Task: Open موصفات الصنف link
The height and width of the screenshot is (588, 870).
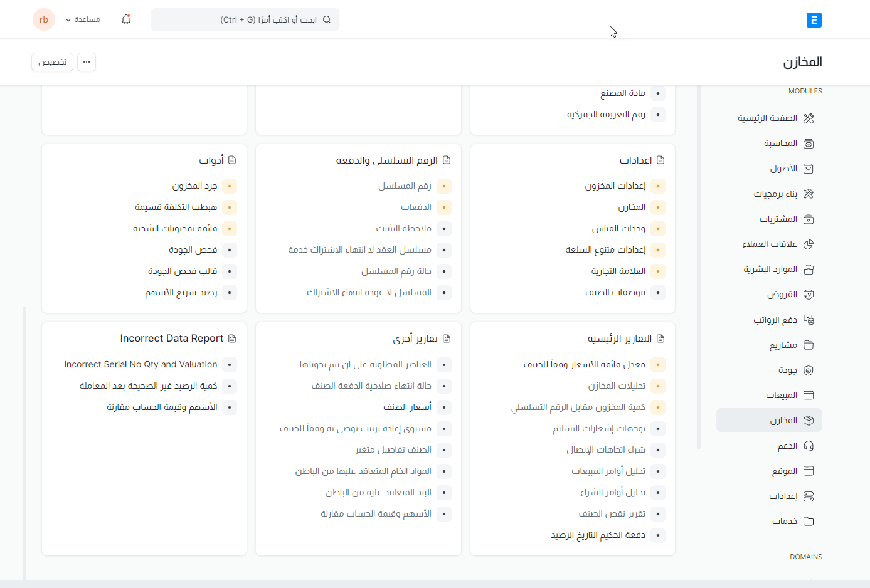Action: pos(615,292)
